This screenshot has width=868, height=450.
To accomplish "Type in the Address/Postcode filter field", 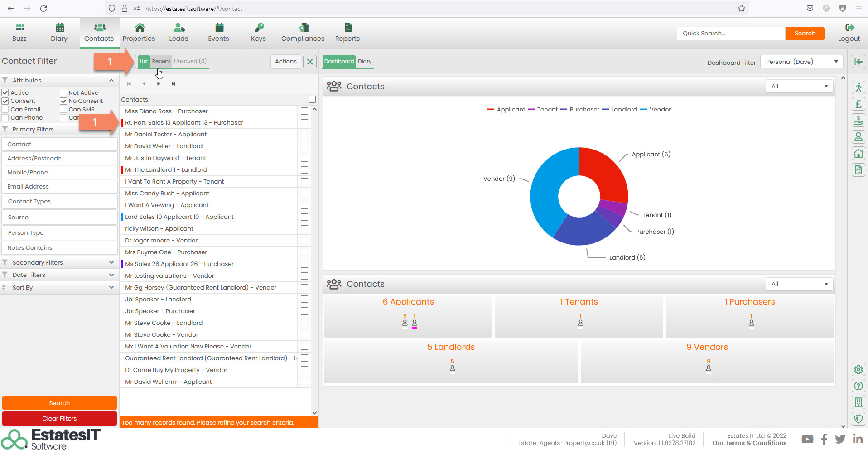I will (59, 158).
